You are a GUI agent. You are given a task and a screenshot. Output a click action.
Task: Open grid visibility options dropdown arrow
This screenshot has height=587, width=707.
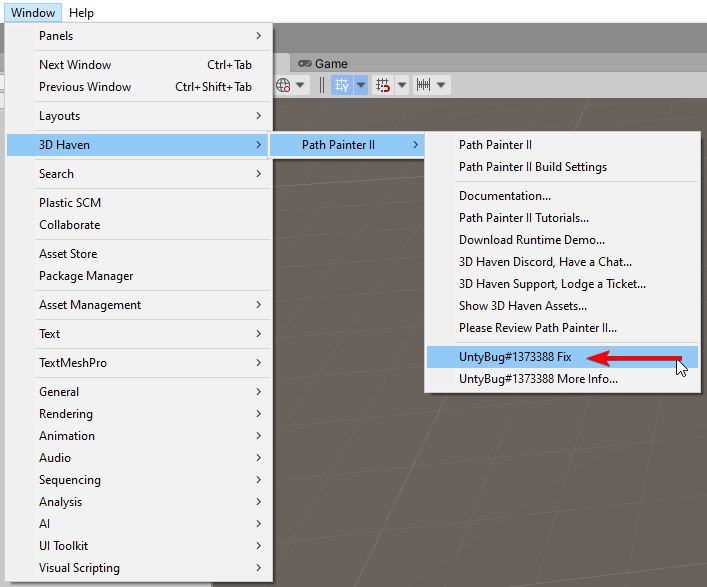[361, 85]
